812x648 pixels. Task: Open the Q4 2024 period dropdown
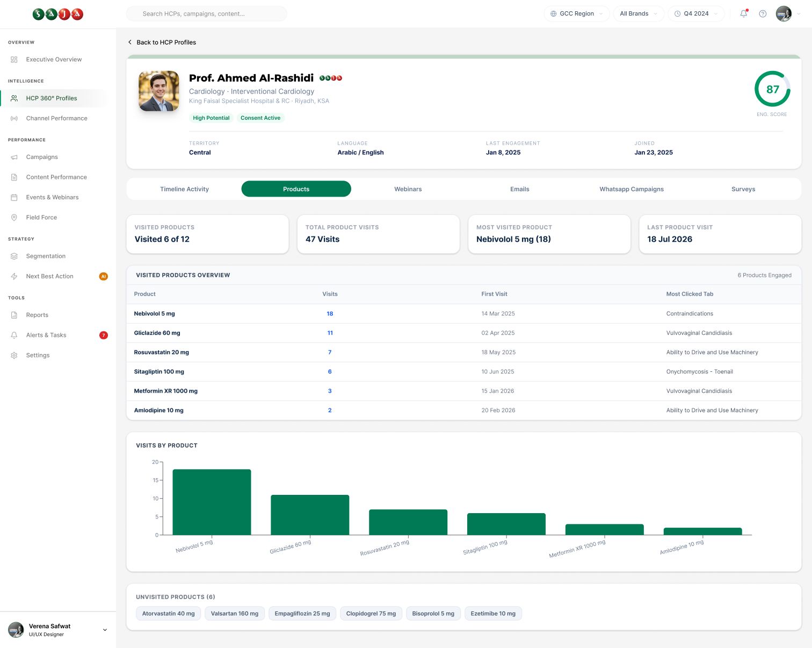[x=696, y=13]
